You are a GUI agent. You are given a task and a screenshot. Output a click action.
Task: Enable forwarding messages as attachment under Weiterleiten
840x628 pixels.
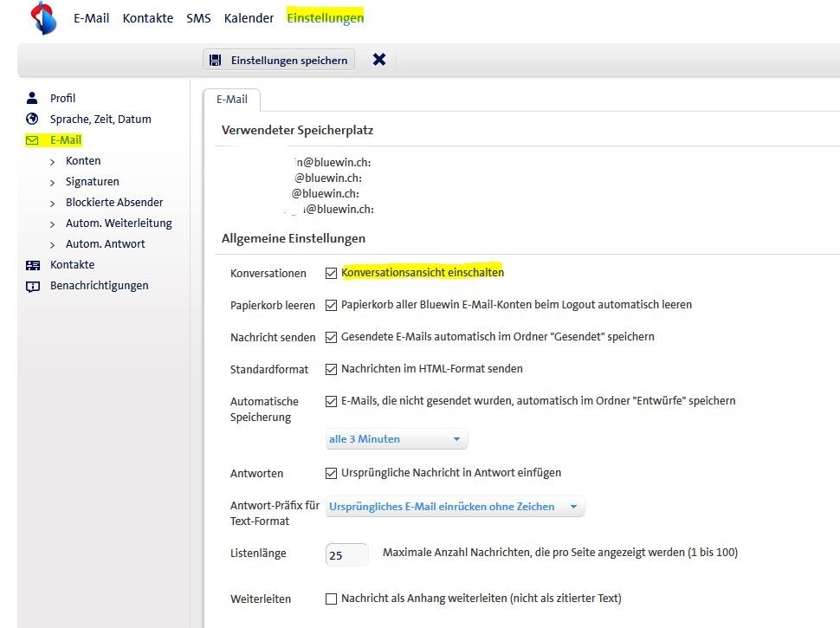(331, 599)
